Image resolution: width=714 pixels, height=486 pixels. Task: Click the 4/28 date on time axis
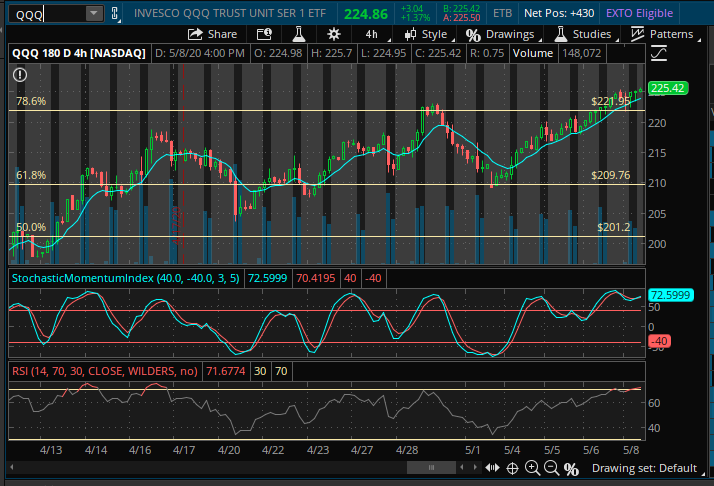click(407, 450)
